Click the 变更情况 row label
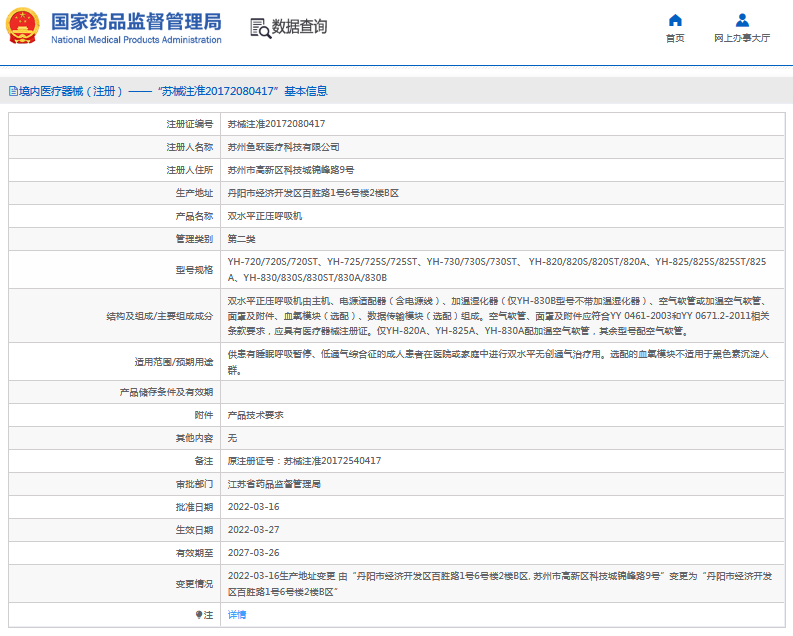 (x=194, y=584)
